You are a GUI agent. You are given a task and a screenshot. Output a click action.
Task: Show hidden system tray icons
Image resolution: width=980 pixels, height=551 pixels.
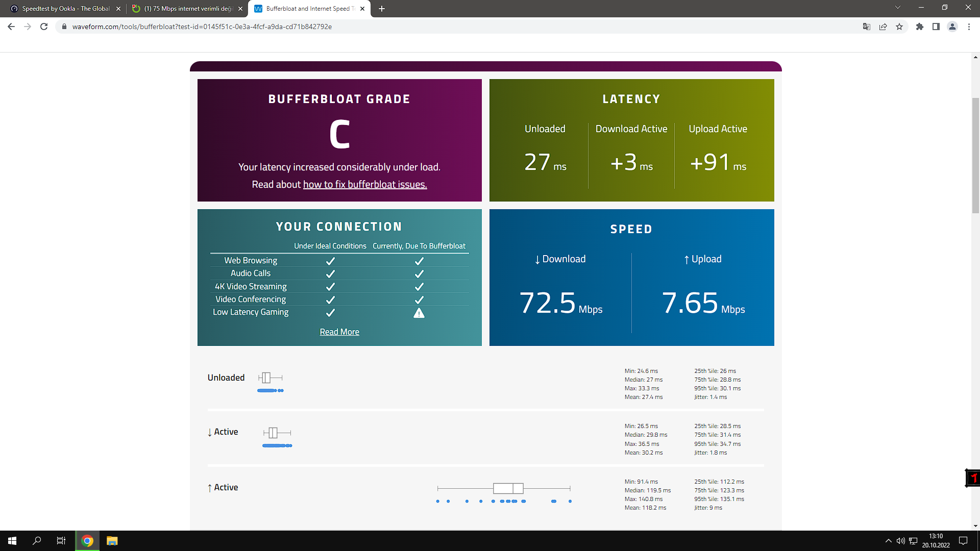click(888, 541)
